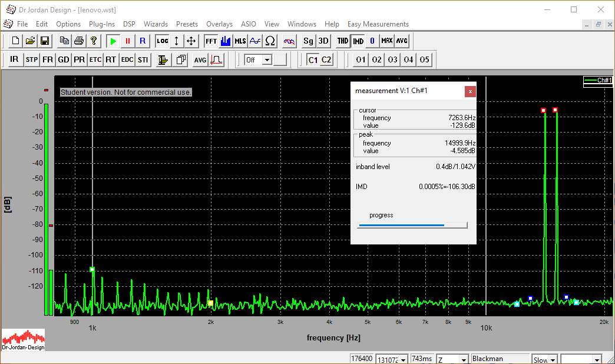Toggle IMD intermodulation measurement
Viewport: 615px width, 364px height.
click(x=358, y=41)
